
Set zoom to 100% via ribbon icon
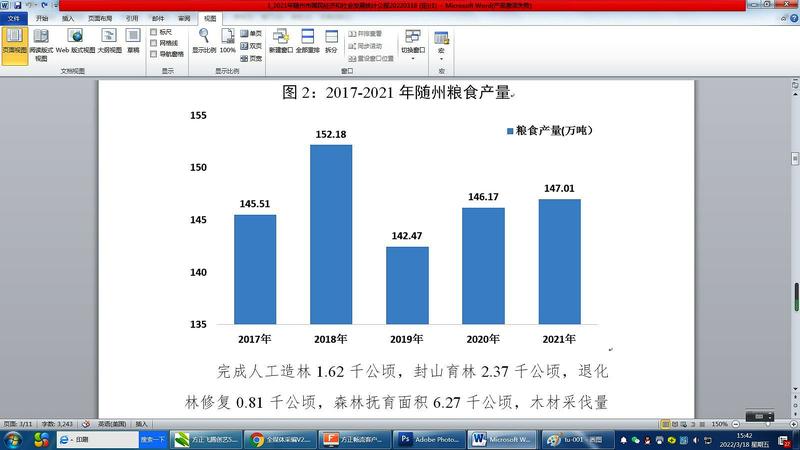228,41
